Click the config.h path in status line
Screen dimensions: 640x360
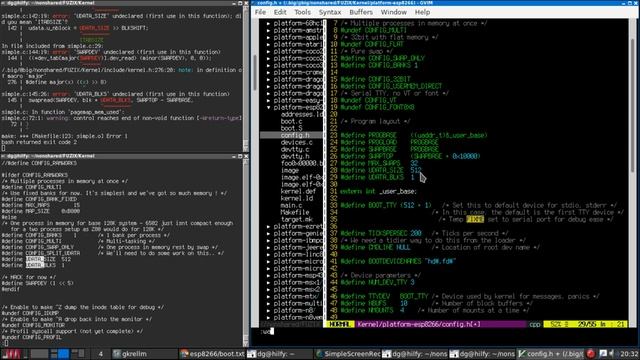coord(419,324)
